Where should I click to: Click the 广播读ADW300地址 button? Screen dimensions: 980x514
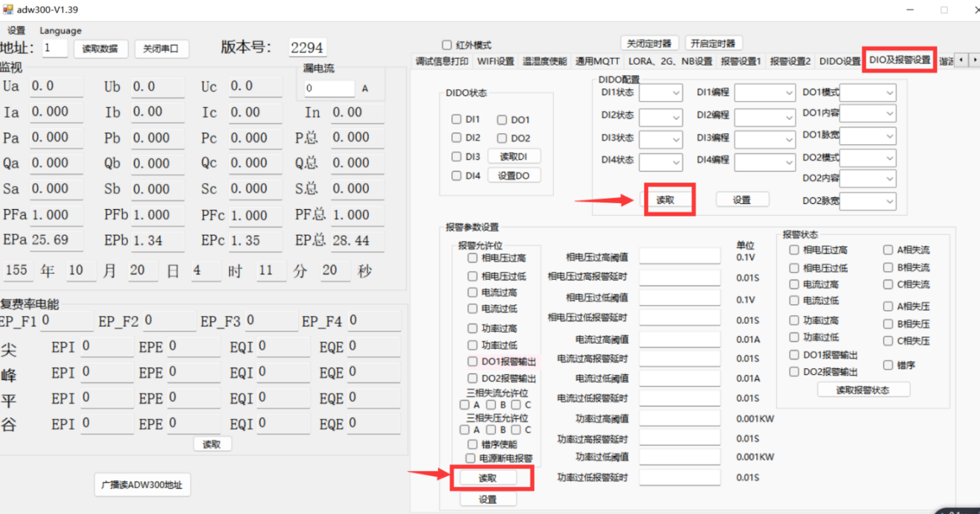(143, 485)
